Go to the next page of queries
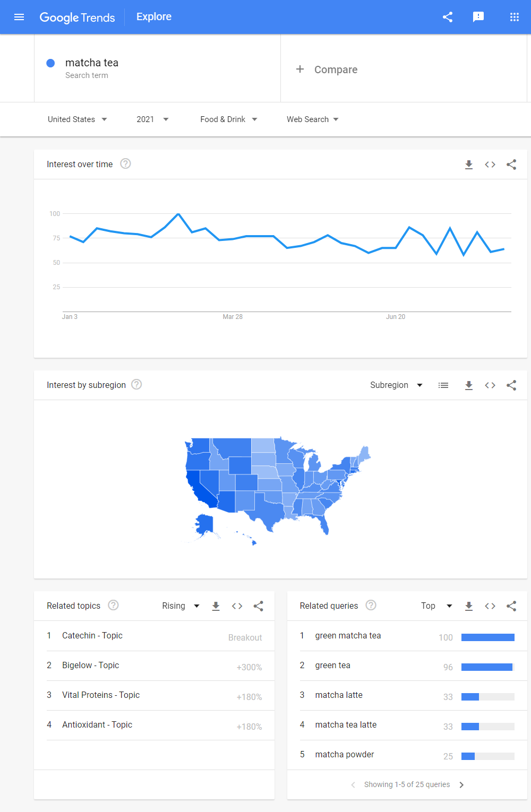The image size is (531, 812). (461, 784)
